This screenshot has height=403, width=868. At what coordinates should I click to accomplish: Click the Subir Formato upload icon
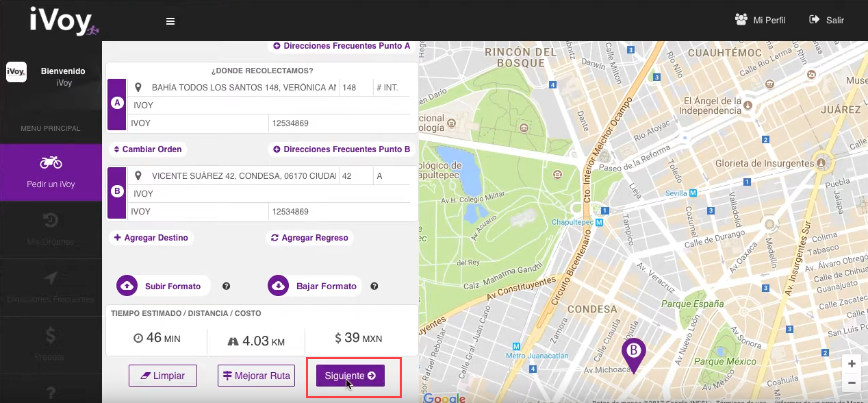click(x=127, y=286)
